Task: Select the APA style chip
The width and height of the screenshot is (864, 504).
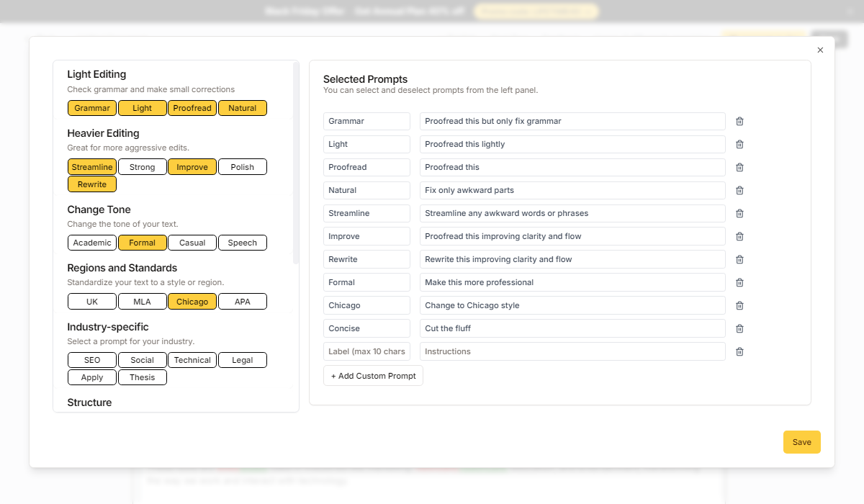Action: [x=242, y=302]
